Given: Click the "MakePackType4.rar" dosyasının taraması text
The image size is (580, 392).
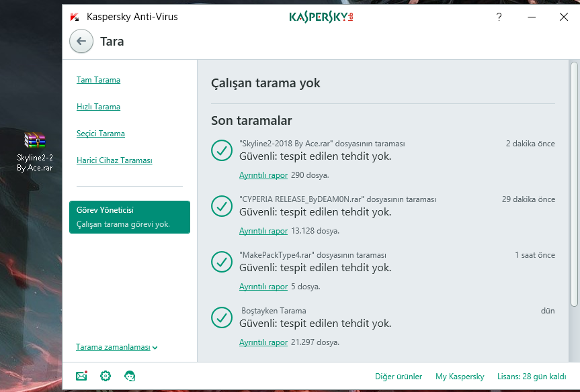Looking at the screenshot, I should click(313, 255).
